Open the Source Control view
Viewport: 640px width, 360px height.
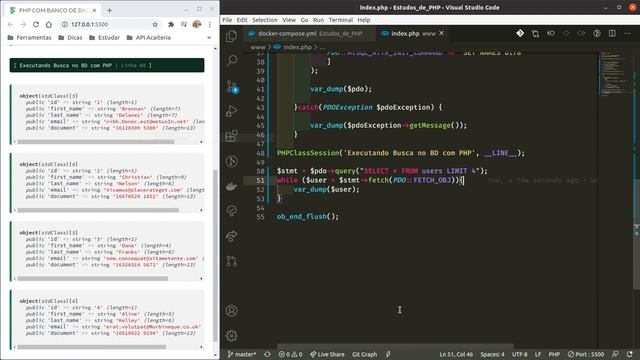click(231, 86)
